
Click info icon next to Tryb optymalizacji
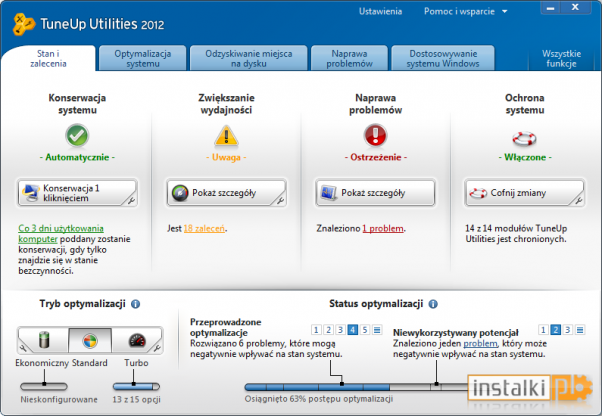click(136, 304)
